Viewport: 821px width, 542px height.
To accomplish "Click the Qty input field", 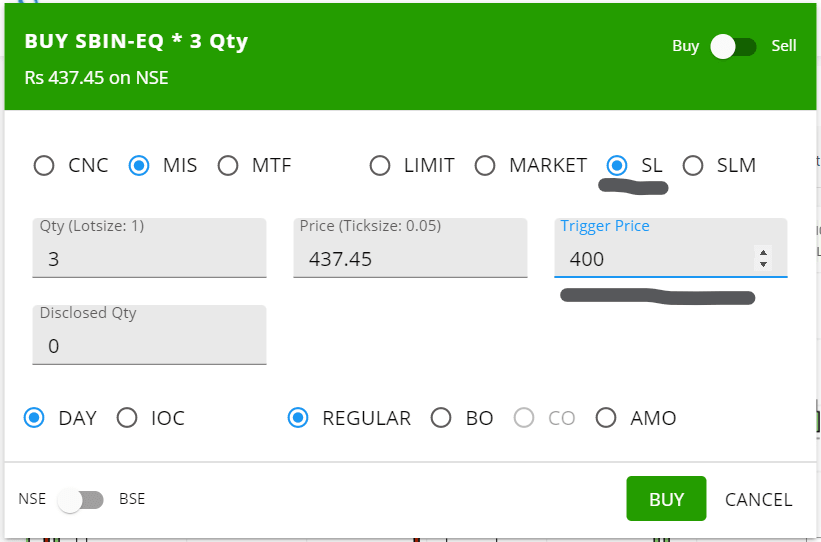I will pos(149,248).
